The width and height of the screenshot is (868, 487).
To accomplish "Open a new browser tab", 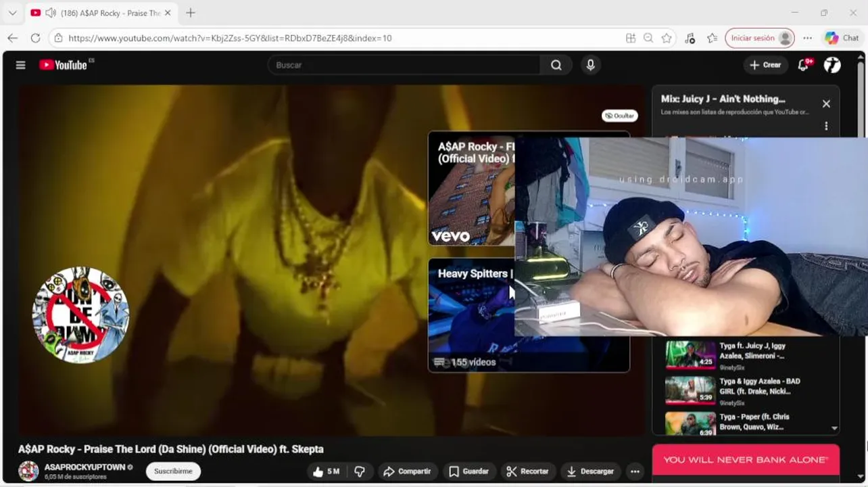I will pos(191,13).
